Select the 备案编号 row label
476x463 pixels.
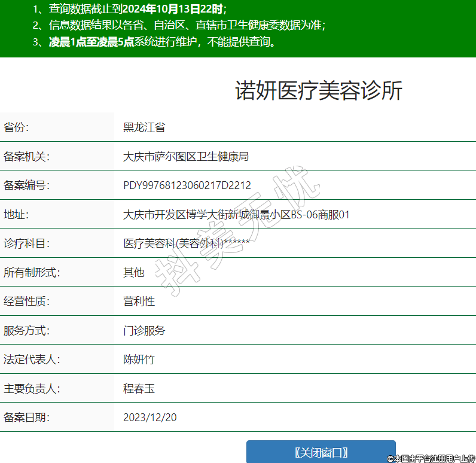[x=26, y=185]
